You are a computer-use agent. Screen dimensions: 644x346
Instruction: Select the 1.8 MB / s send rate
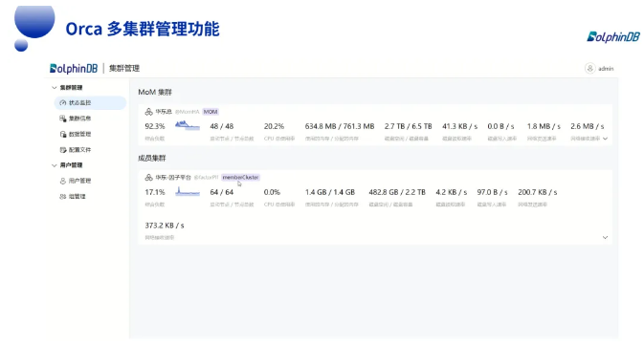click(544, 126)
